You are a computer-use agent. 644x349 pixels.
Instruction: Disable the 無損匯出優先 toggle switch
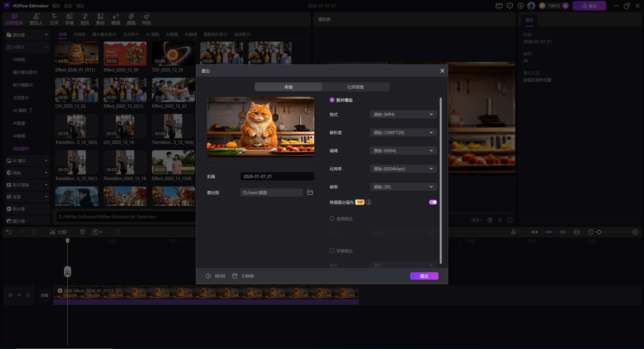tap(433, 202)
